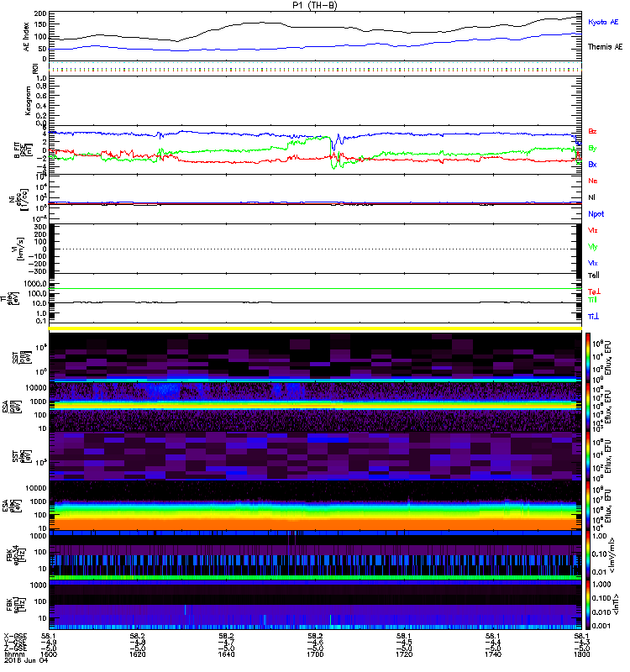Click the 200 tick on AE Index axis
Image resolution: width=630 pixels, height=672 pixels.
[x=40, y=14]
